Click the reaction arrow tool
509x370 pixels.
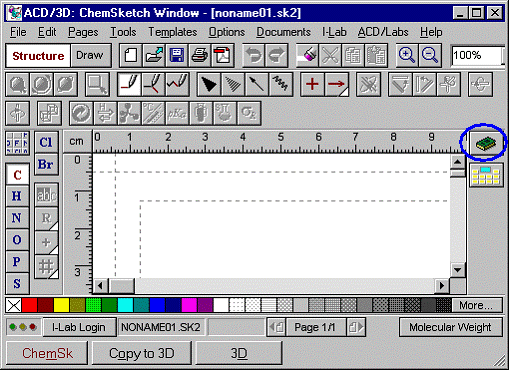[337, 84]
